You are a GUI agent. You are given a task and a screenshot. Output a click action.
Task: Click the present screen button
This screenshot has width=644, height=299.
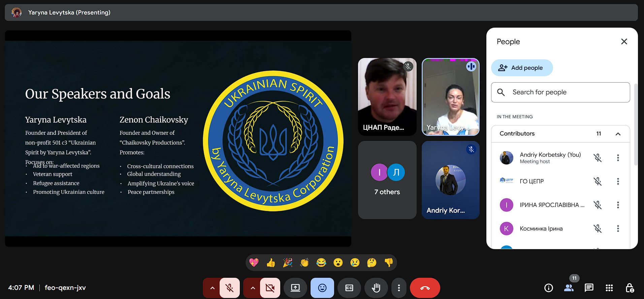(295, 288)
